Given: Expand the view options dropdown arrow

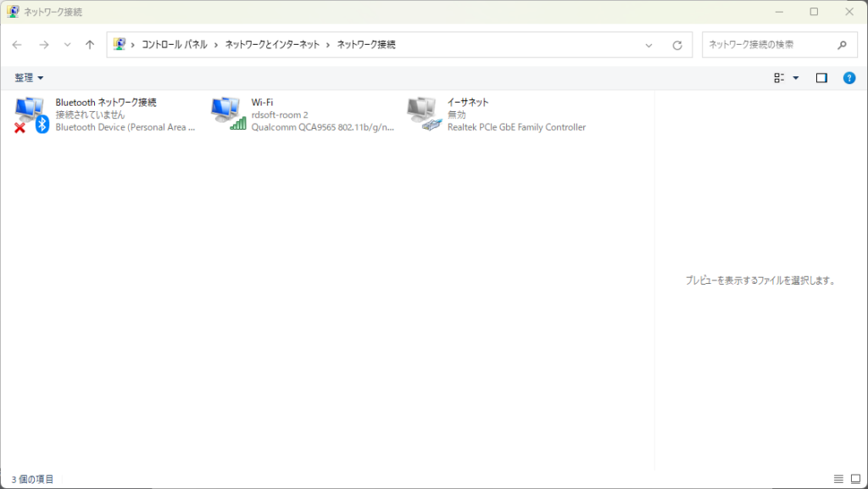Looking at the screenshot, I should tap(795, 78).
